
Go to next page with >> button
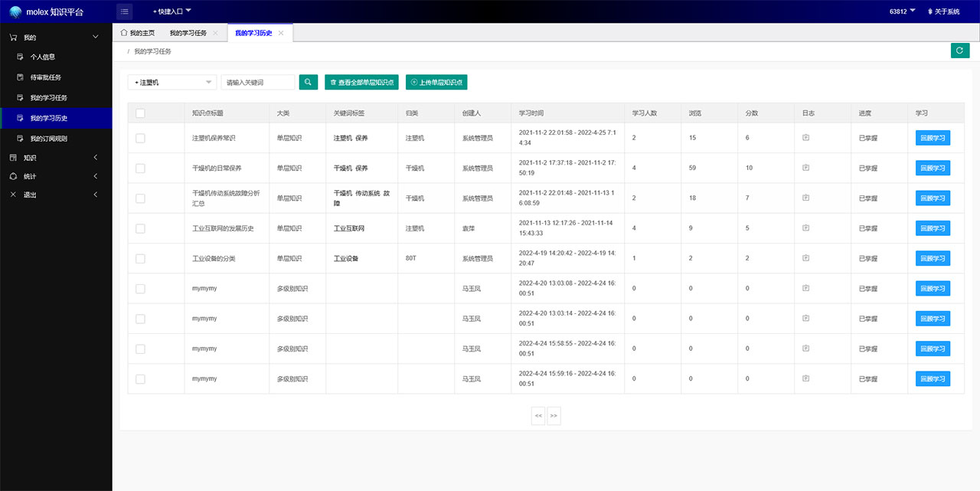click(x=554, y=416)
